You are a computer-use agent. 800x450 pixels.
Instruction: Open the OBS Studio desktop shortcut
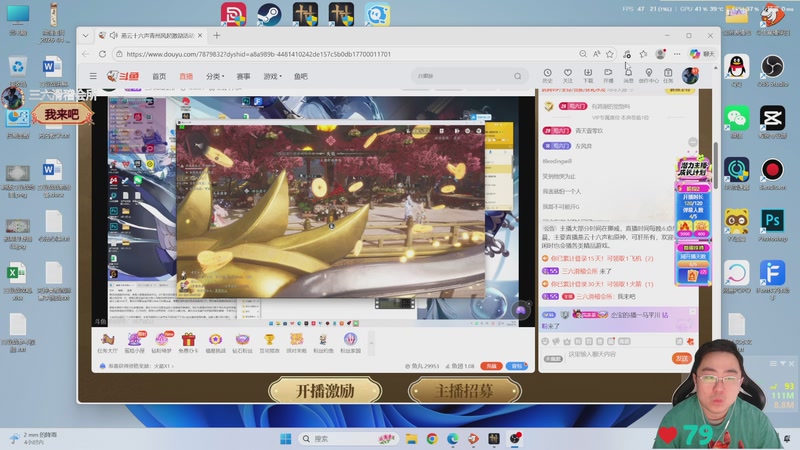click(772, 70)
